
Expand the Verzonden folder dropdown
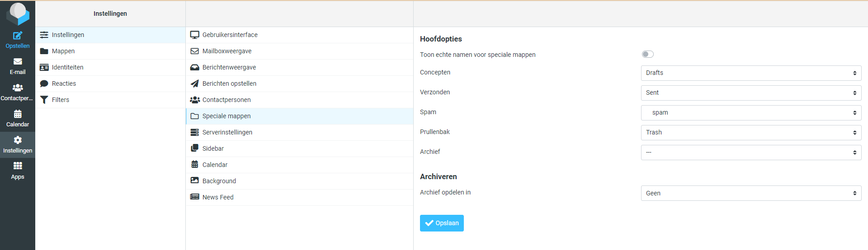(x=750, y=93)
